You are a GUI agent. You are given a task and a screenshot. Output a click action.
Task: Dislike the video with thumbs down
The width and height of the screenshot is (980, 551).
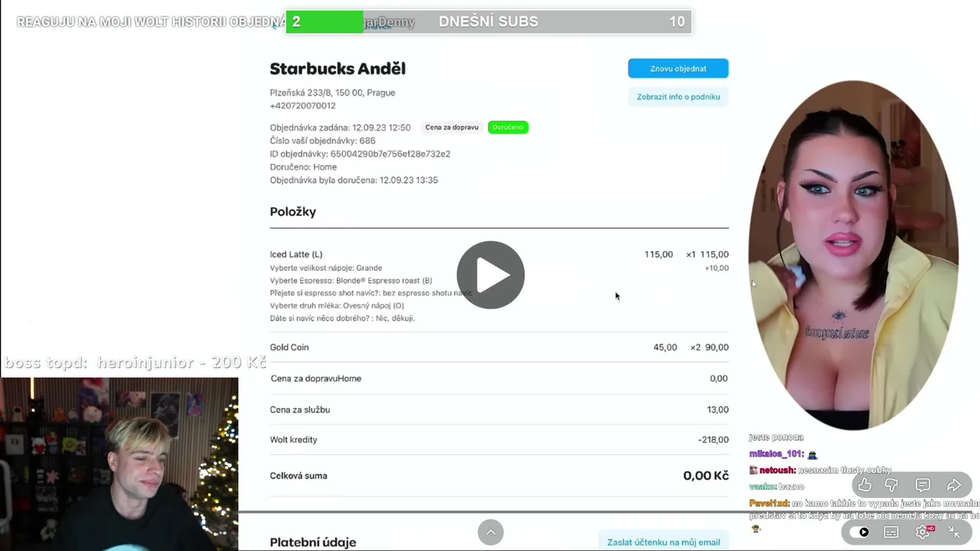pos(891,485)
